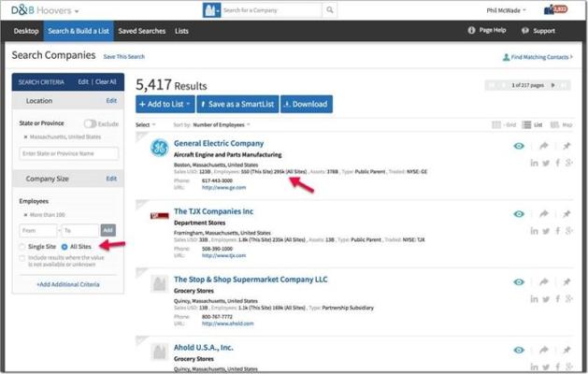Image resolution: width=588 pixels, height=374 pixels.
Task: Toggle the Exclude switch for State or Province
Action: click(x=91, y=123)
